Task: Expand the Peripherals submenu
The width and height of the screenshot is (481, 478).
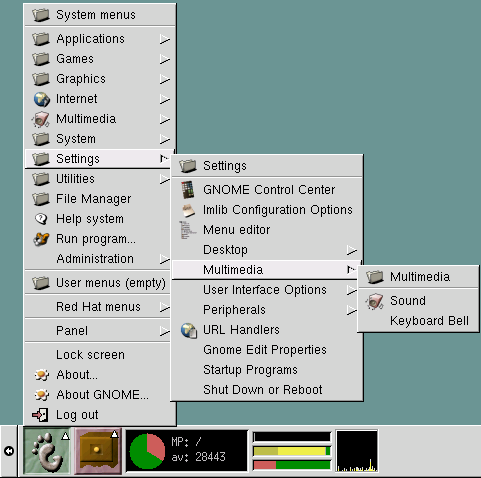Action: click(267, 310)
